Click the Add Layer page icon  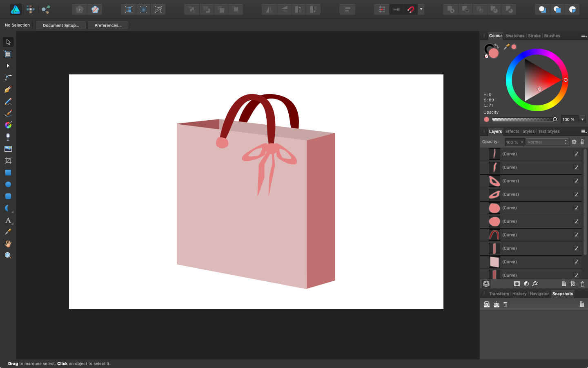pos(564,284)
